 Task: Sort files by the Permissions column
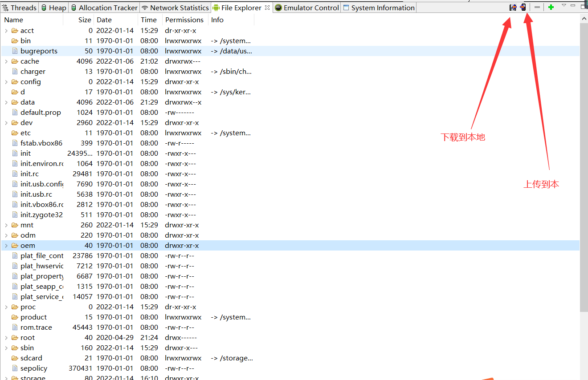tap(184, 20)
